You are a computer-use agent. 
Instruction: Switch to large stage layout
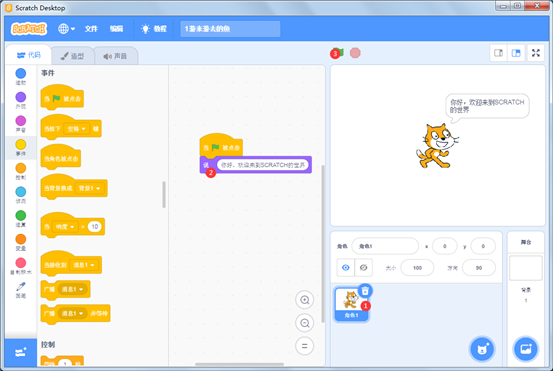[x=516, y=53]
